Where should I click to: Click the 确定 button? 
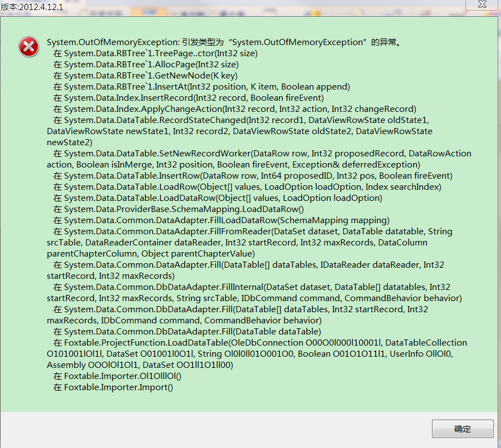pyautogui.click(x=463, y=429)
